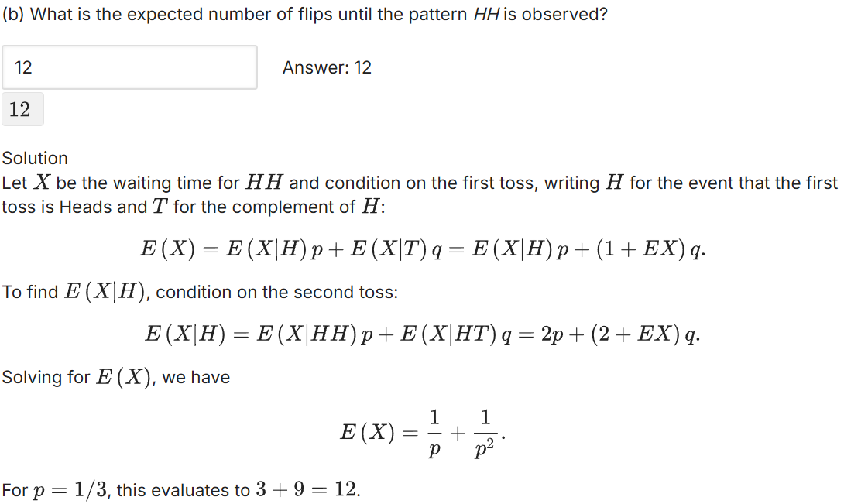This screenshot has width=844, height=504.
Task: Click the "To find" second toss sentence start
Action: tap(30, 293)
